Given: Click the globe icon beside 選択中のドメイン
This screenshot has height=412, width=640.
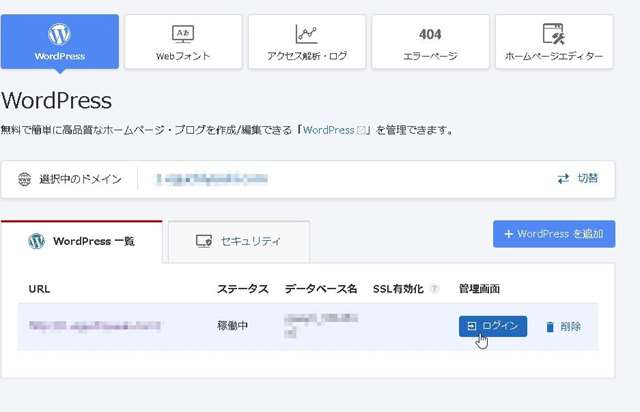Looking at the screenshot, I should 25,179.
